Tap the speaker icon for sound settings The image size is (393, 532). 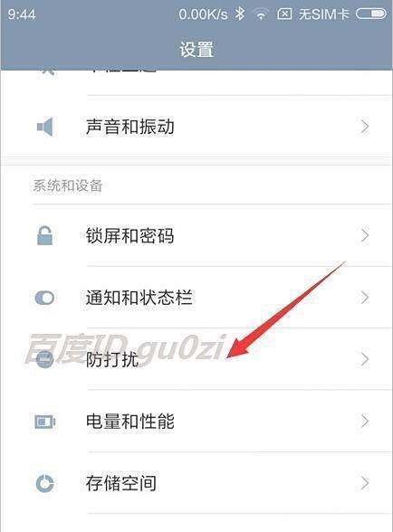coord(45,127)
